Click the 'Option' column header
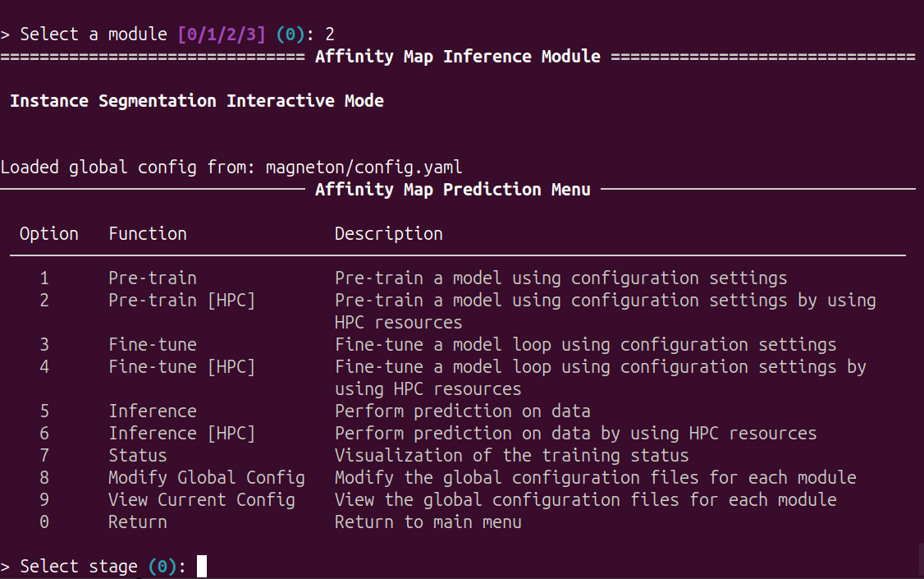This screenshot has width=924, height=579. pyautogui.click(x=49, y=235)
